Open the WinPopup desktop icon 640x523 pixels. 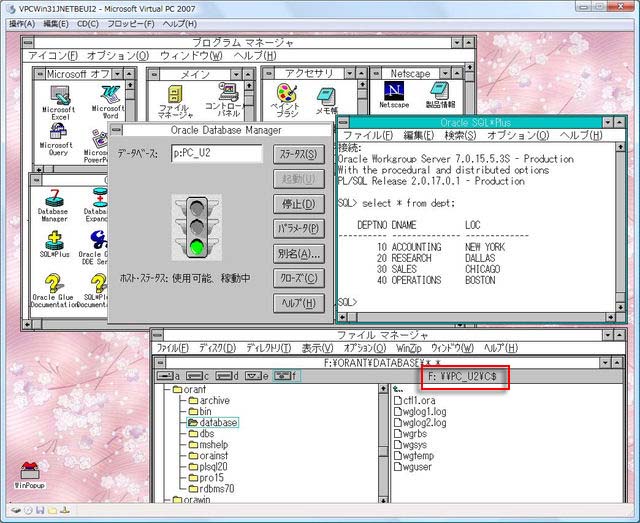click(29, 476)
